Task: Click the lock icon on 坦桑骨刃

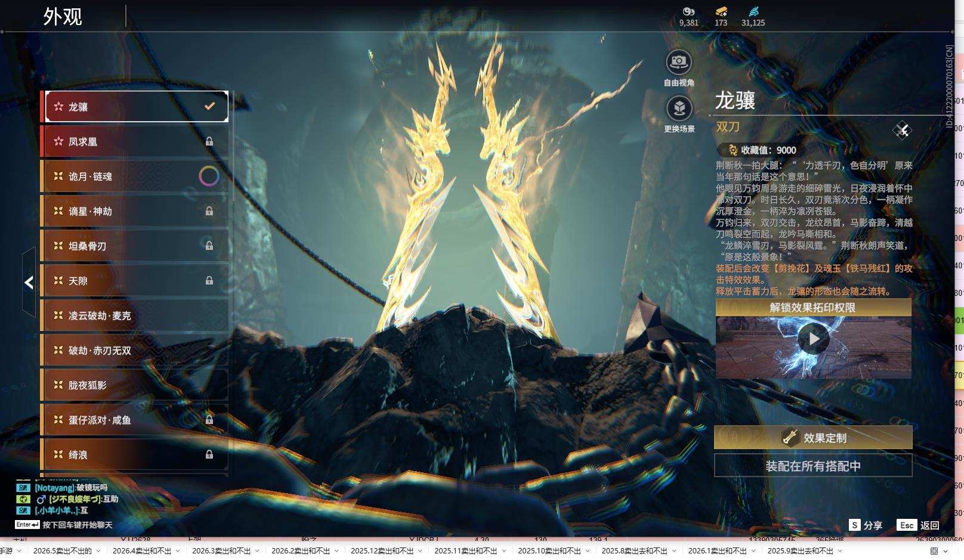Action: 209,246
